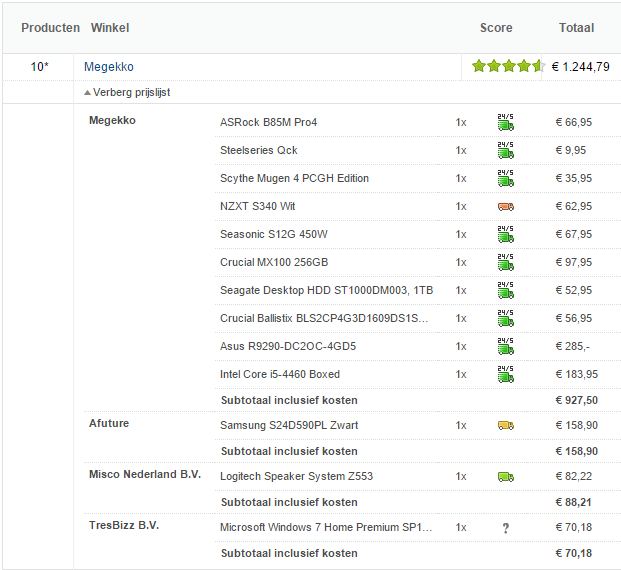This screenshot has width=621, height=570.
Task: Open Microsoft Windows 7 Home Premium link
Action: [326, 528]
